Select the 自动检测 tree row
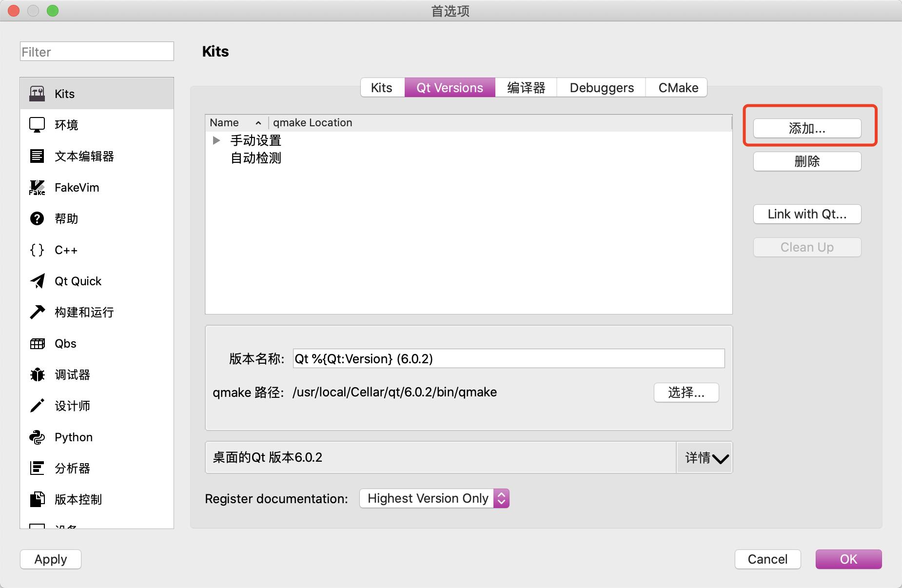Viewport: 902px width, 588px height. pyautogui.click(x=469, y=158)
